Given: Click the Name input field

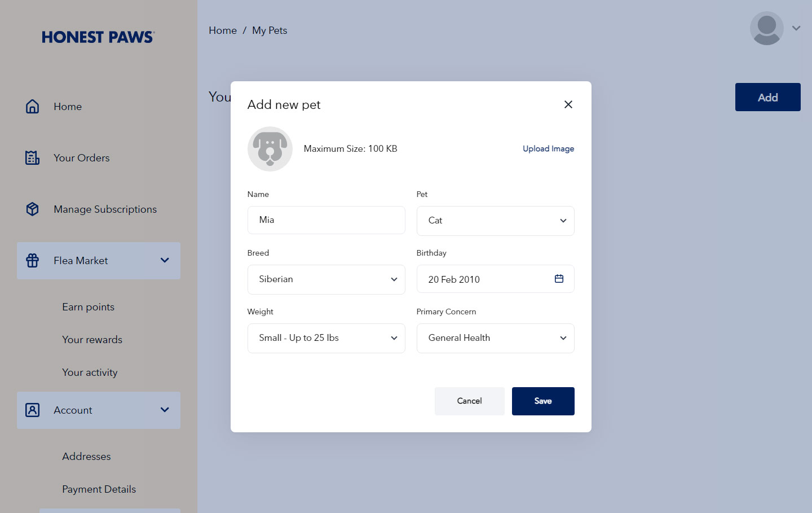Looking at the screenshot, I should pos(326,220).
